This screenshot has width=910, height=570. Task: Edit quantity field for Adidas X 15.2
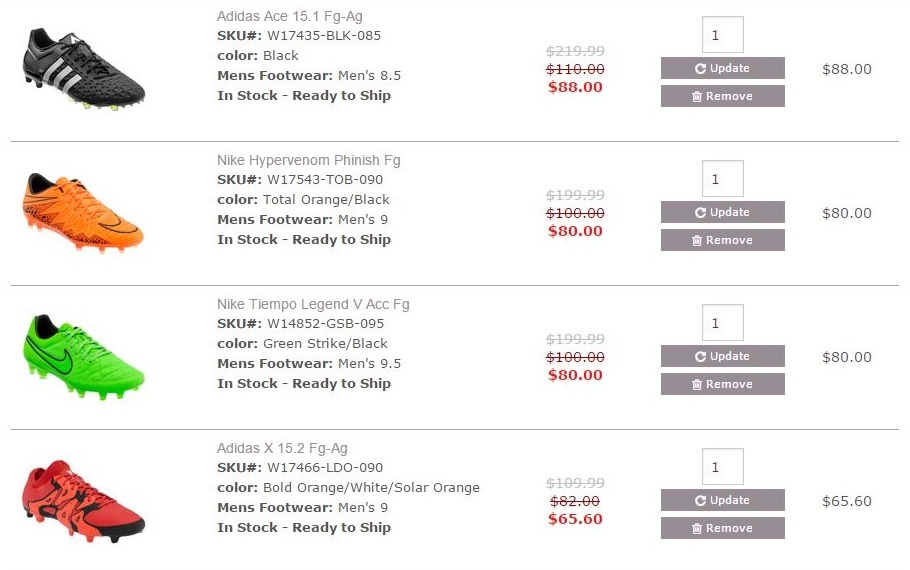[x=722, y=467]
